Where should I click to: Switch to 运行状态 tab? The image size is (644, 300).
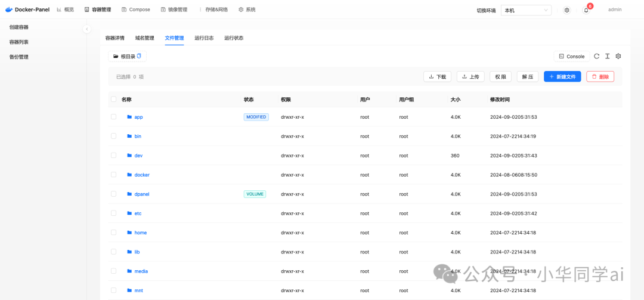[x=234, y=38]
